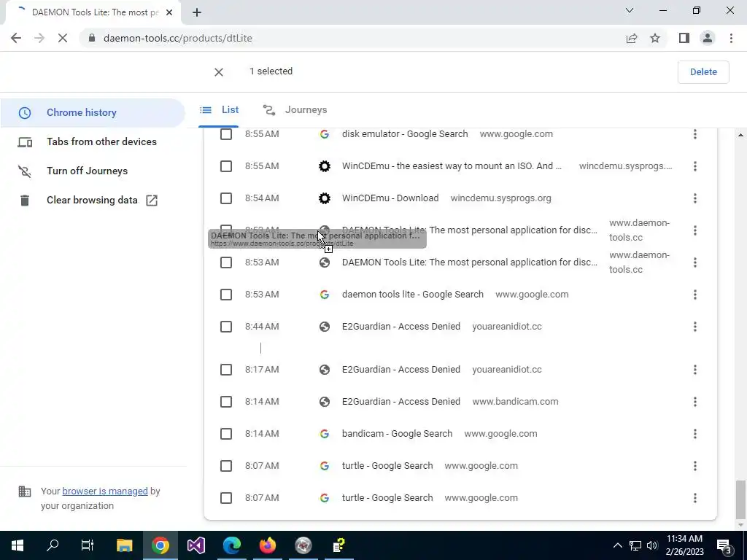
Task: Open more actions for WinCDEmu - Download
Action: [695, 198]
